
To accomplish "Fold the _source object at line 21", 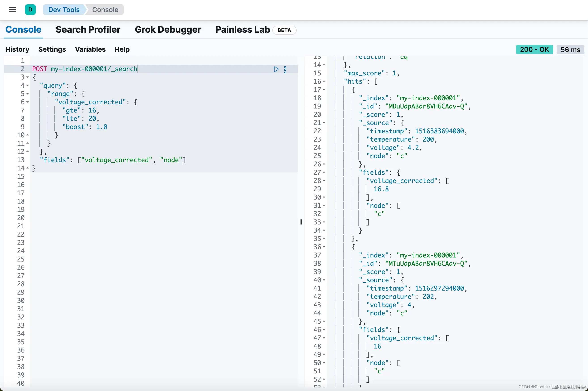I will [324, 123].
